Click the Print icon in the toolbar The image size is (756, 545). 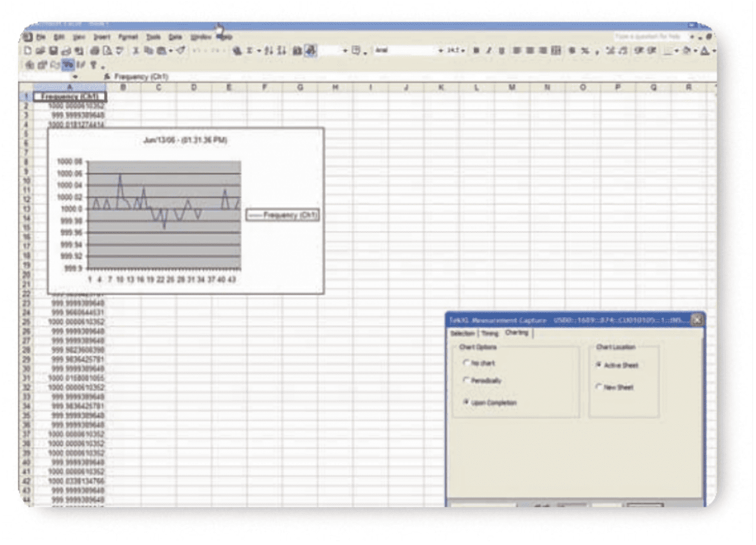pyautogui.click(x=96, y=51)
